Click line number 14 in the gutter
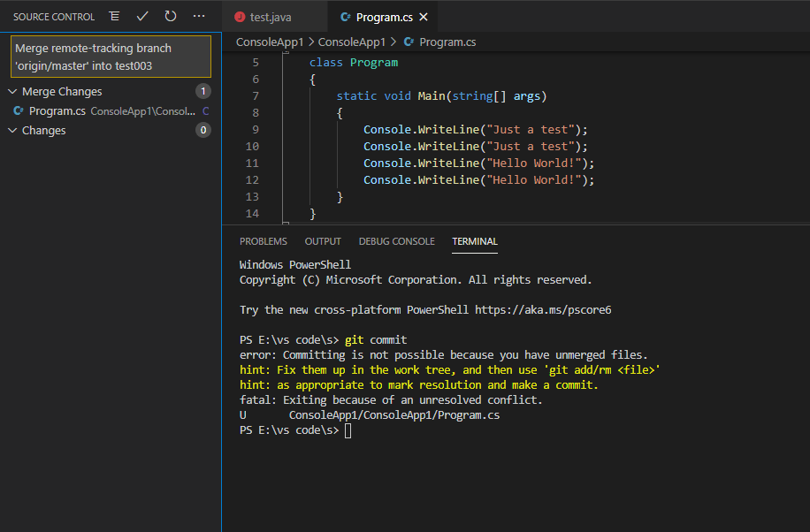Image resolution: width=810 pixels, height=532 pixels. coord(252,213)
